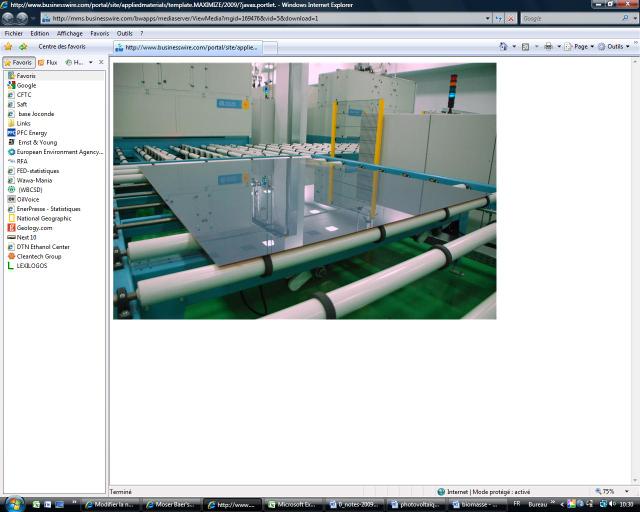Viewport: 640px width, 512px height.
Task: Open the Cleantech Group favorite
Action: [x=39, y=256]
